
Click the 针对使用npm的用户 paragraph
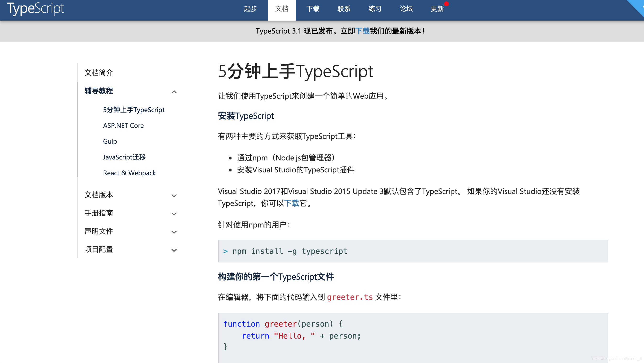254,225
